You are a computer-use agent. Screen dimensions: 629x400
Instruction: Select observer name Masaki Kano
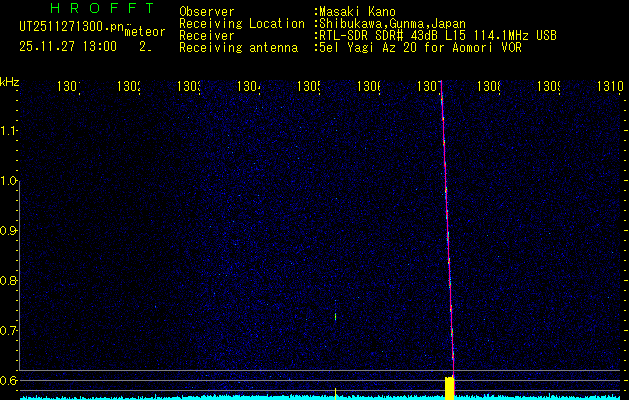[356, 12]
